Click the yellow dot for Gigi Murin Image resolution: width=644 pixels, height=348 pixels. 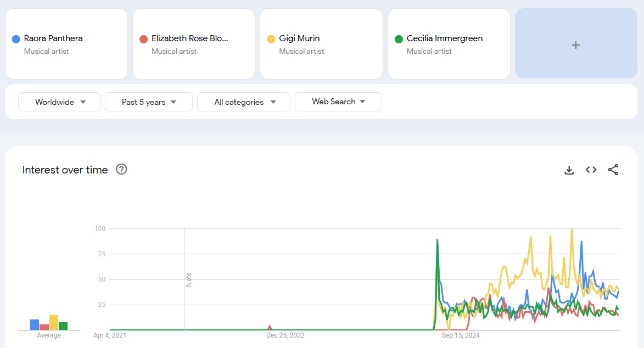[271, 39]
